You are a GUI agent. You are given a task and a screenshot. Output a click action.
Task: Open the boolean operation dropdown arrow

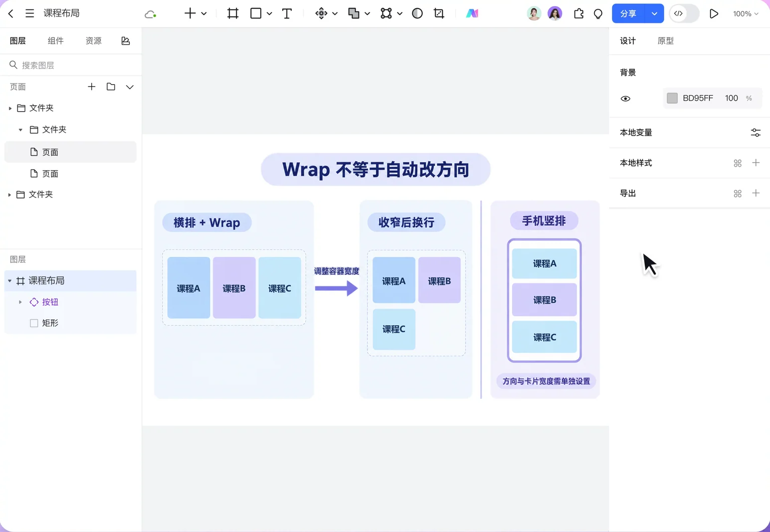tap(367, 14)
